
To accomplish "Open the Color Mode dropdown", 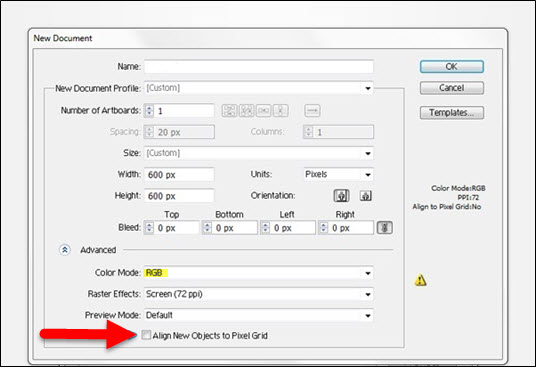I will tap(259, 273).
